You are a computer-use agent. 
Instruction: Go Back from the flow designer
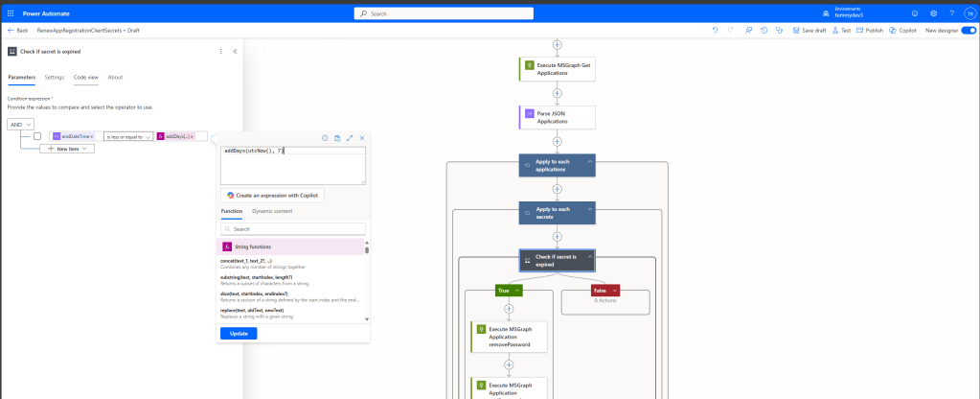click(x=17, y=30)
